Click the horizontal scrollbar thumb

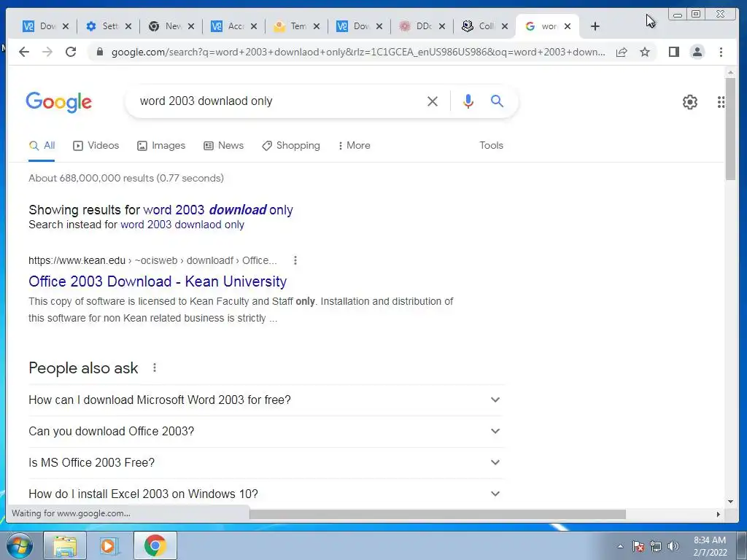[438, 514]
